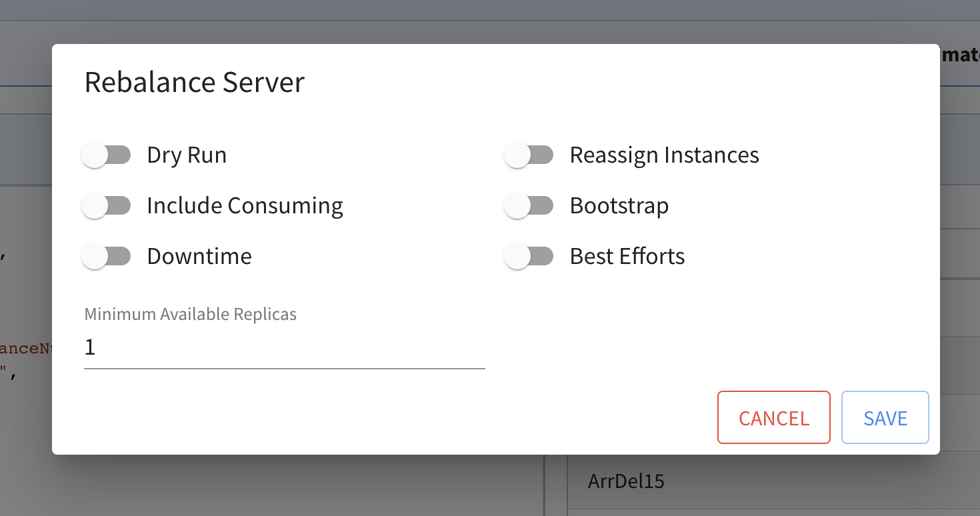
Task: Click the Downtime label text
Action: [199, 257]
